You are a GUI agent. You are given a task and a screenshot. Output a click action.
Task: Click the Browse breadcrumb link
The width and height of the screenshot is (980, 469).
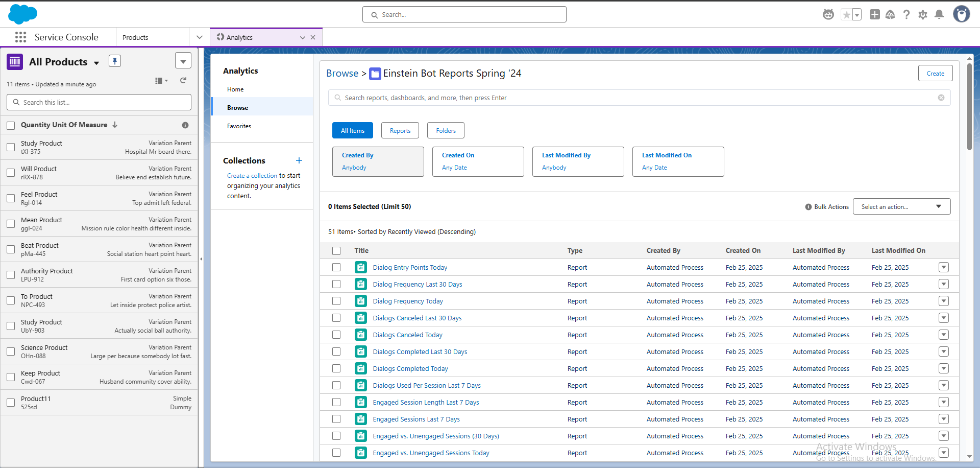342,73
